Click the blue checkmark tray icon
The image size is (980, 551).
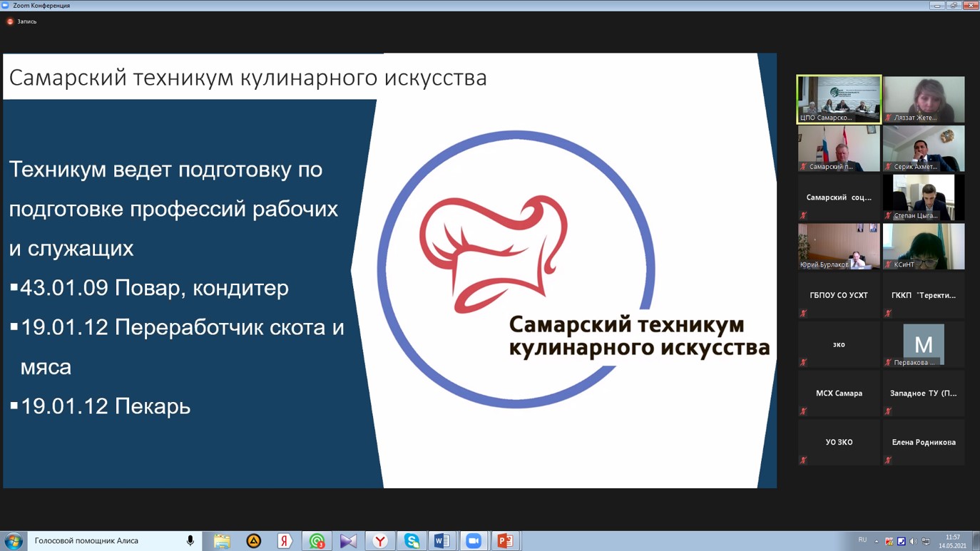(901, 541)
